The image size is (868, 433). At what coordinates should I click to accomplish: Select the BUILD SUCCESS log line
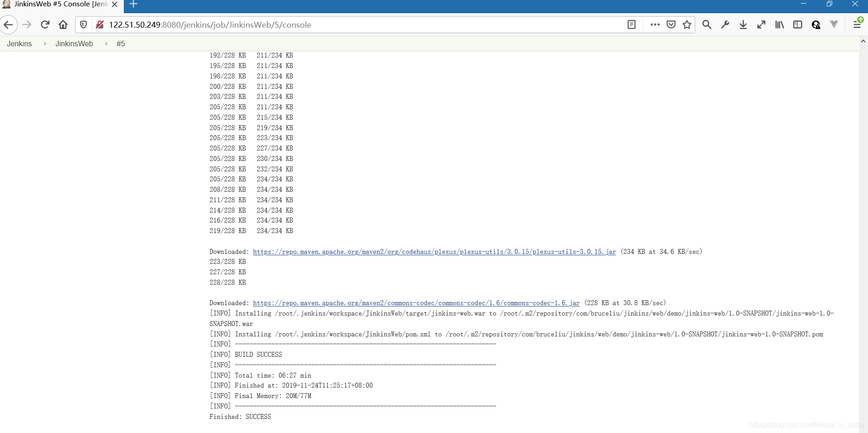click(245, 355)
